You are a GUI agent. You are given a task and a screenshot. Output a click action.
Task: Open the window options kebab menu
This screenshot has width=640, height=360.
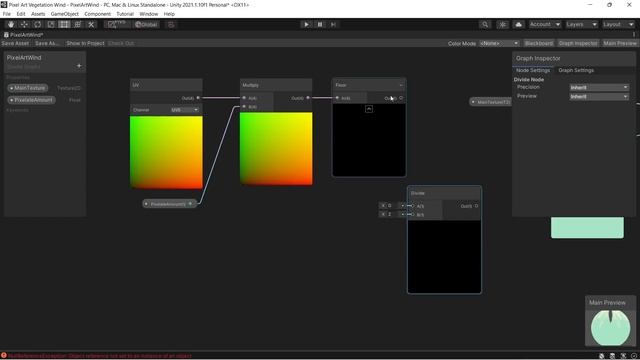[634, 35]
